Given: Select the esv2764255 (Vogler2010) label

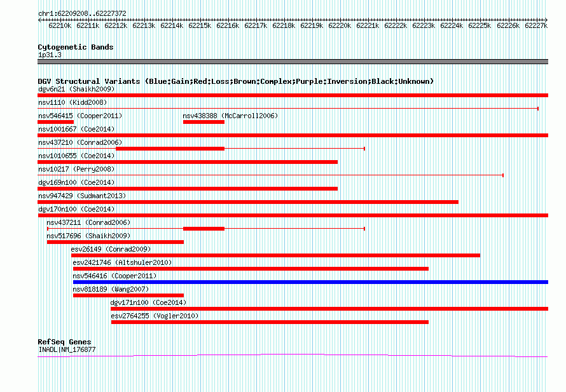Looking at the screenshot, I should point(155,316).
